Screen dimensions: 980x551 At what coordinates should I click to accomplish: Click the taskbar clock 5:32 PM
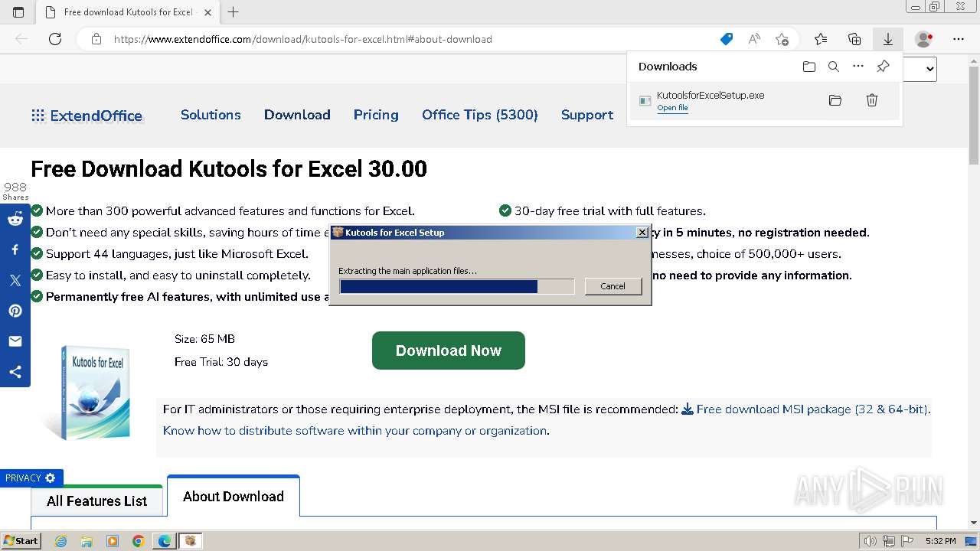click(940, 541)
